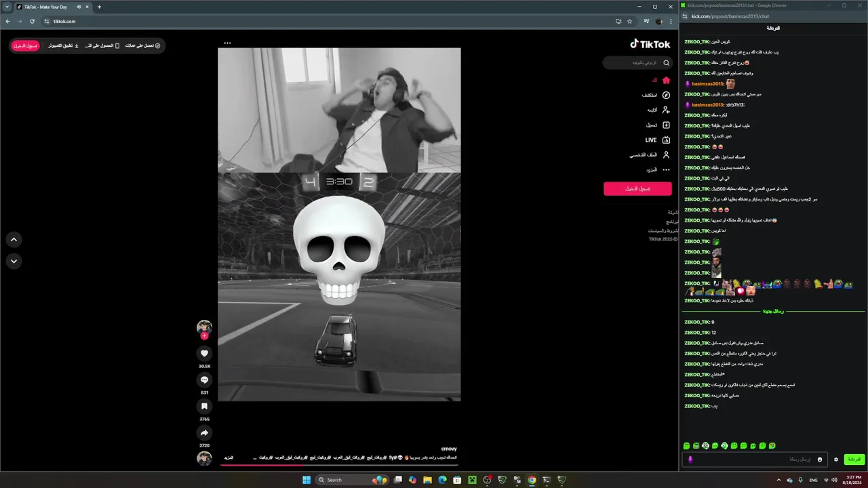The height and width of the screenshot is (488, 868).
Task: Click the first green emote in quick bar
Action: click(x=686, y=446)
